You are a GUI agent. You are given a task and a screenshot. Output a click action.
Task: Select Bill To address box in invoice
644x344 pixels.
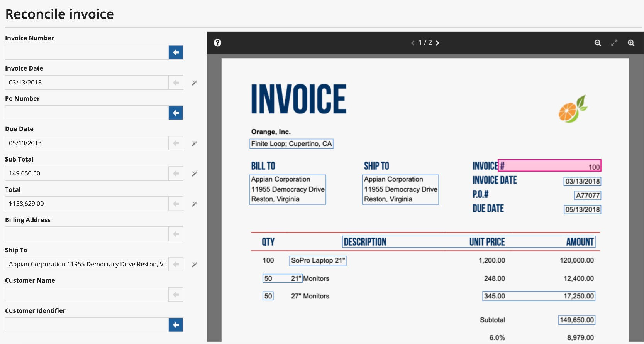pos(288,189)
